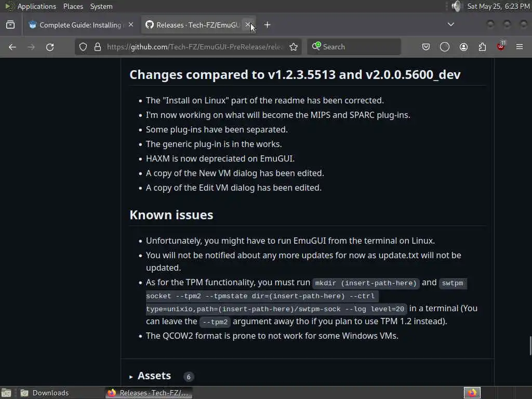Click the github.com URL address bar
Image resolution: width=532 pixels, height=399 pixels.
click(x=194, y=47)
